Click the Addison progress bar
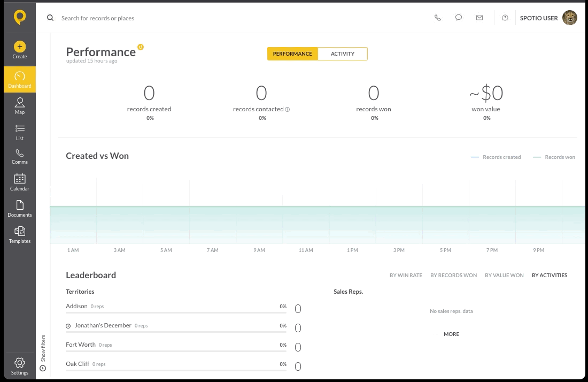Viewport: 588px width, 382px height. tap(176, 312)
